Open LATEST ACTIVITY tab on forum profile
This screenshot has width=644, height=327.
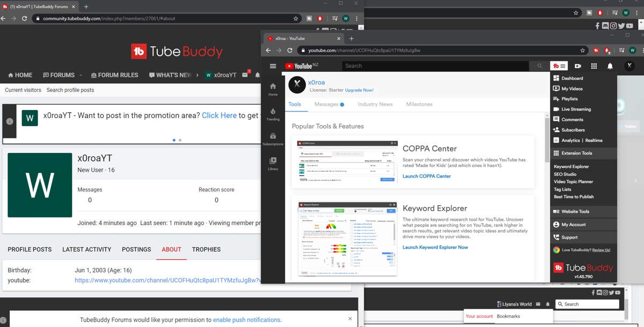tap(86, 250)
